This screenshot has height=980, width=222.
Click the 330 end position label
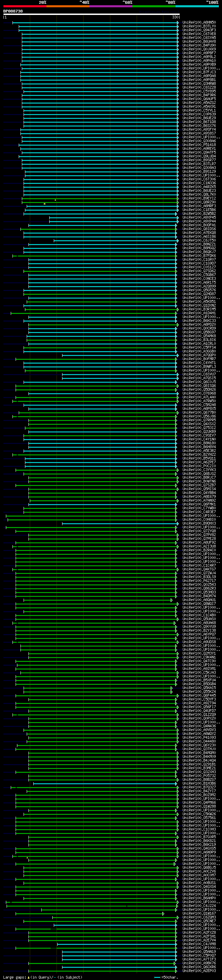(175, 17)
